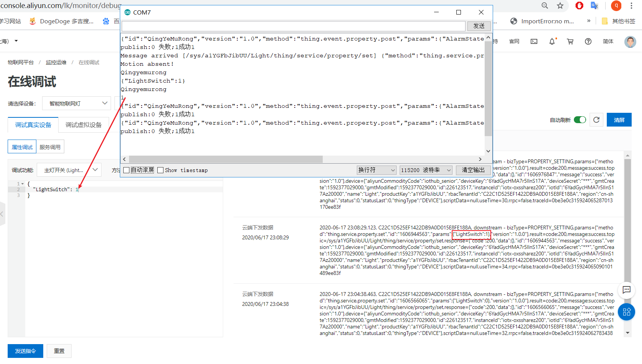Image resolution: width=642 pixels, height=364 pixels.
Task: Open the Baidu paw bookmark icon
Action: tap(106, 21)
